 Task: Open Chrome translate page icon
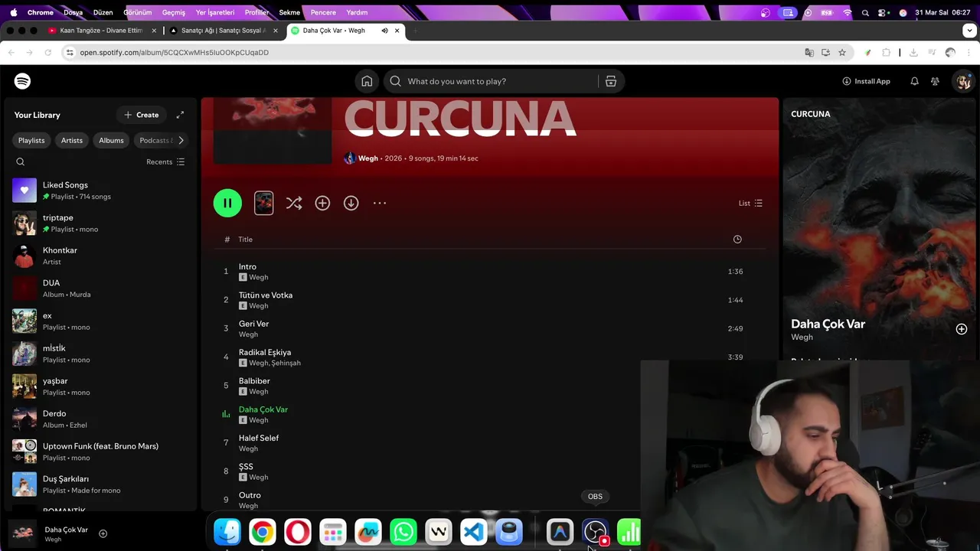tap(808, 53)
